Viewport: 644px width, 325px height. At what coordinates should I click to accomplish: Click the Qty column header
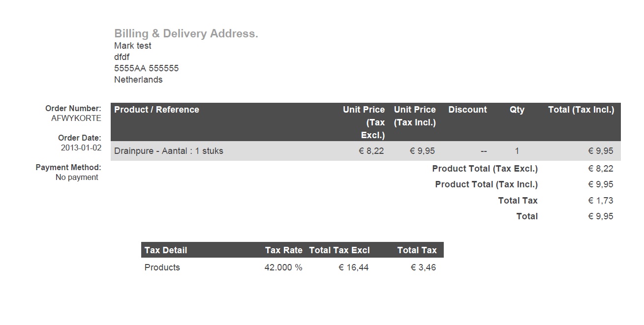tap(517, 110)
